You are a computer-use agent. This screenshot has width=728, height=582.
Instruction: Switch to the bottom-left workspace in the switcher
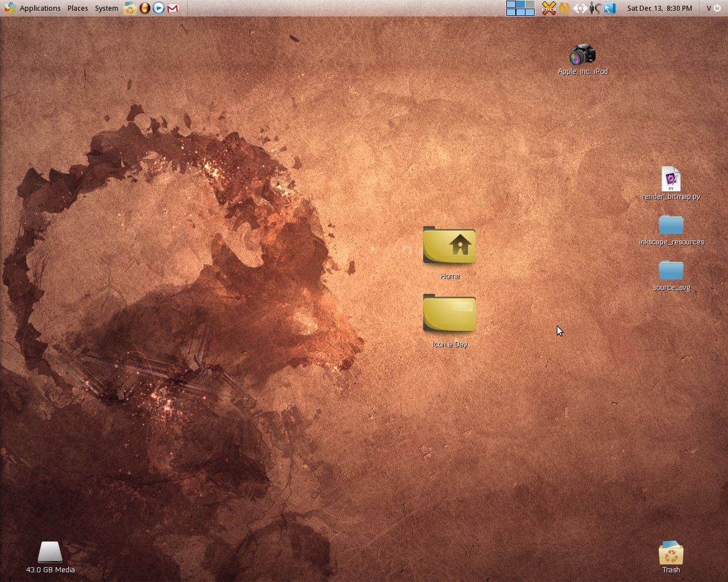(511, 12)
